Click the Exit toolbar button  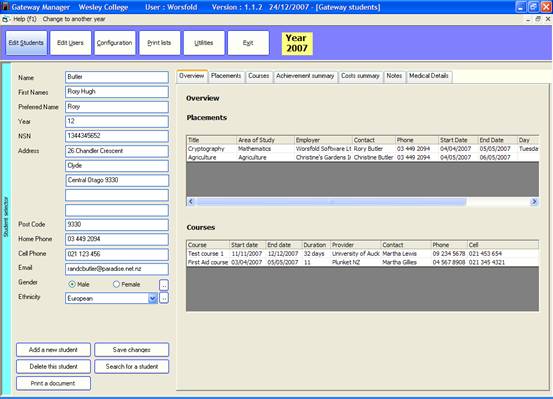[x=248, y=43]
